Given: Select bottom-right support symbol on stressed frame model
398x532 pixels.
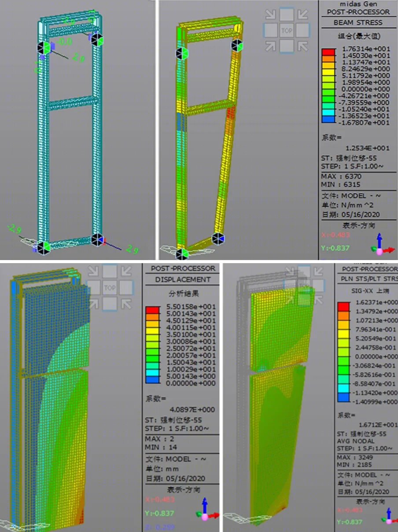Looking at the screenshot, I should coord(218,239).
